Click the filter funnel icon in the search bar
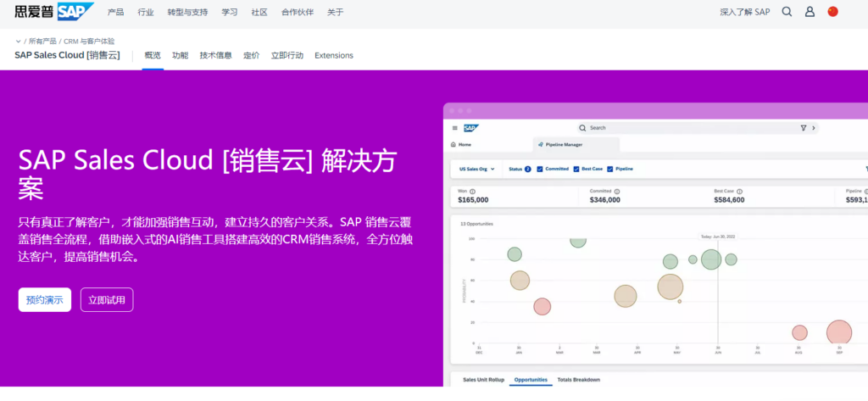The height and width of the screenshot is (401, 868). click(x=804, y=128)
